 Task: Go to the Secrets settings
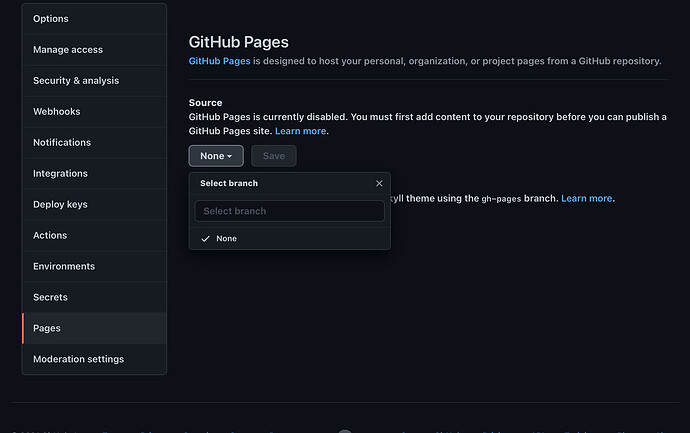tap(94, 297)
